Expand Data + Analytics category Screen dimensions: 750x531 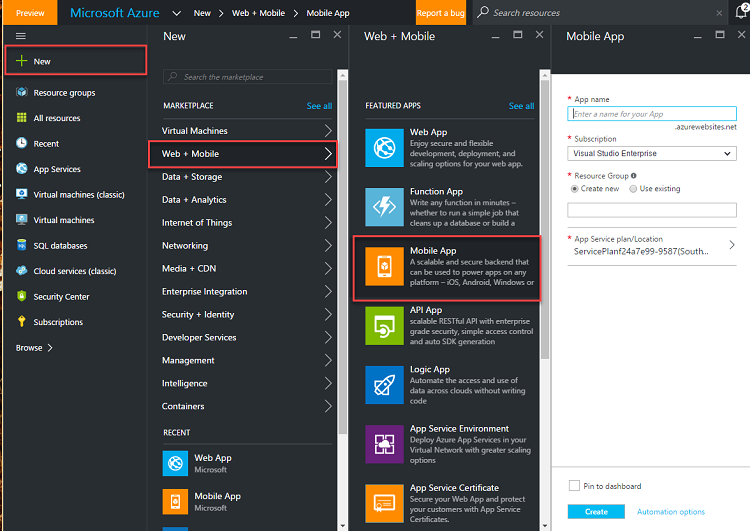pos(247,199)
